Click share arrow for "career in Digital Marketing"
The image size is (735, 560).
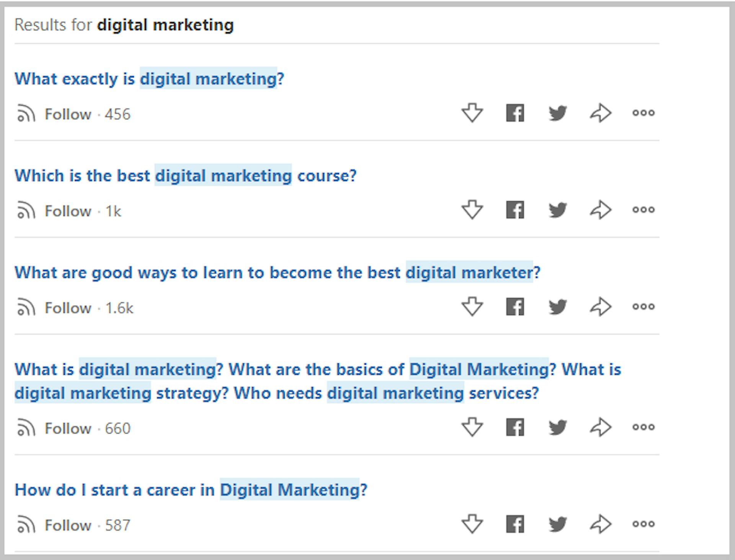[600, 524]
